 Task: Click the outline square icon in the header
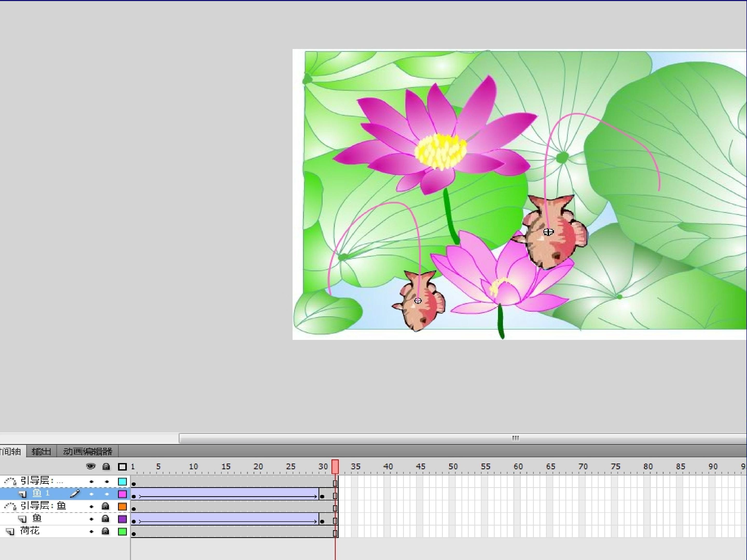122,467
